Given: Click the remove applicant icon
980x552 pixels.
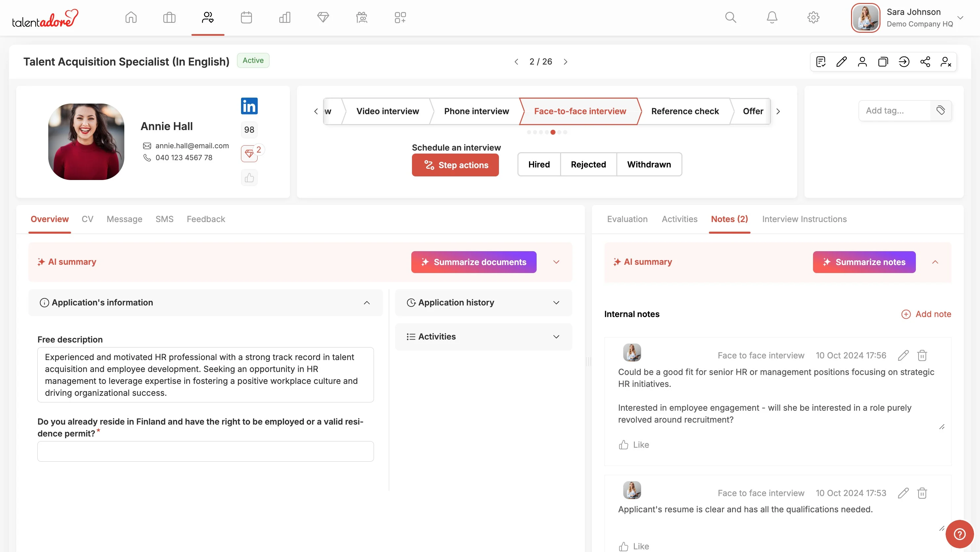Looking at the screenshot, I should coord(946,62).
